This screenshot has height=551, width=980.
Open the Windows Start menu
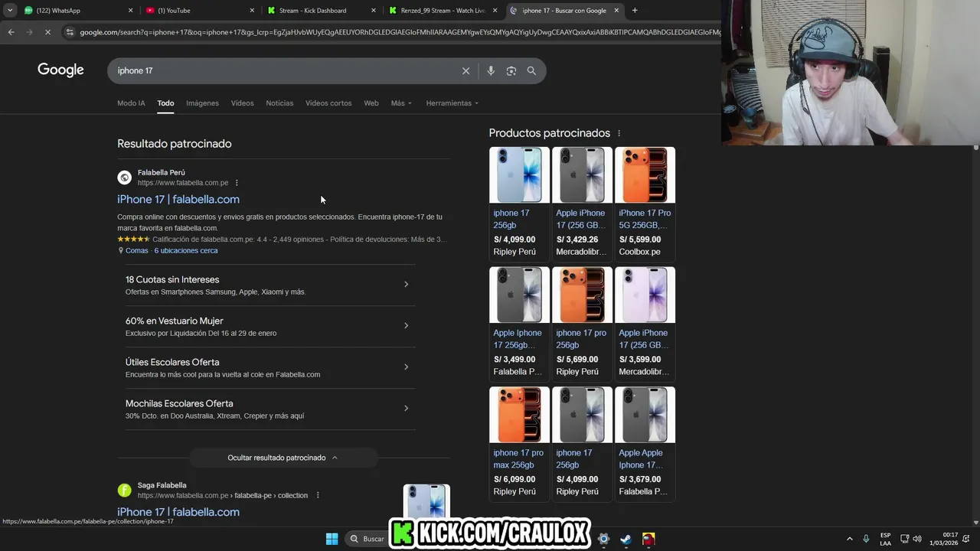pos(332,539)
